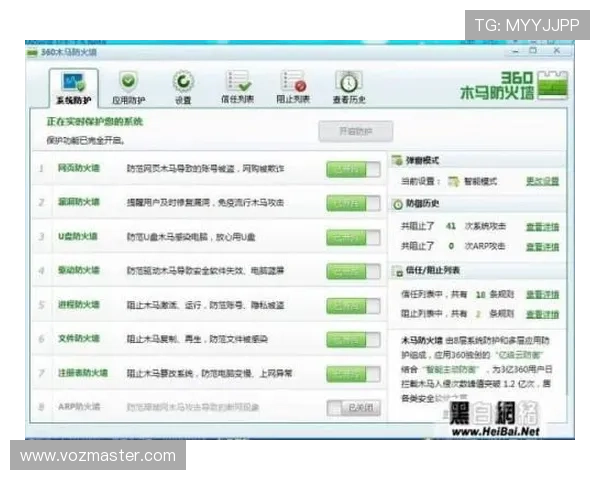Viewport: 600px width, 480px height.
Task: Switch to the 应用防护 tab label
Action: [128, 100]
